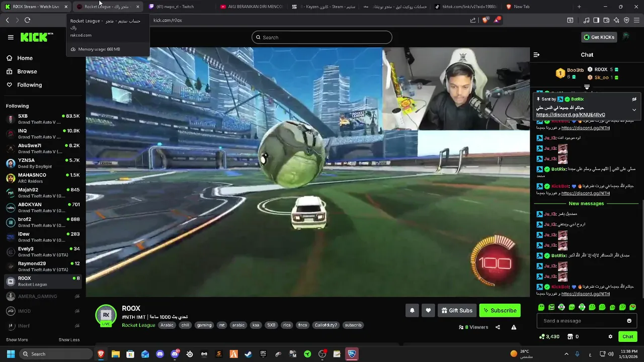Switch to the Kayzen Steam tab
The image size is (644, 362).
tap(323, 7)
